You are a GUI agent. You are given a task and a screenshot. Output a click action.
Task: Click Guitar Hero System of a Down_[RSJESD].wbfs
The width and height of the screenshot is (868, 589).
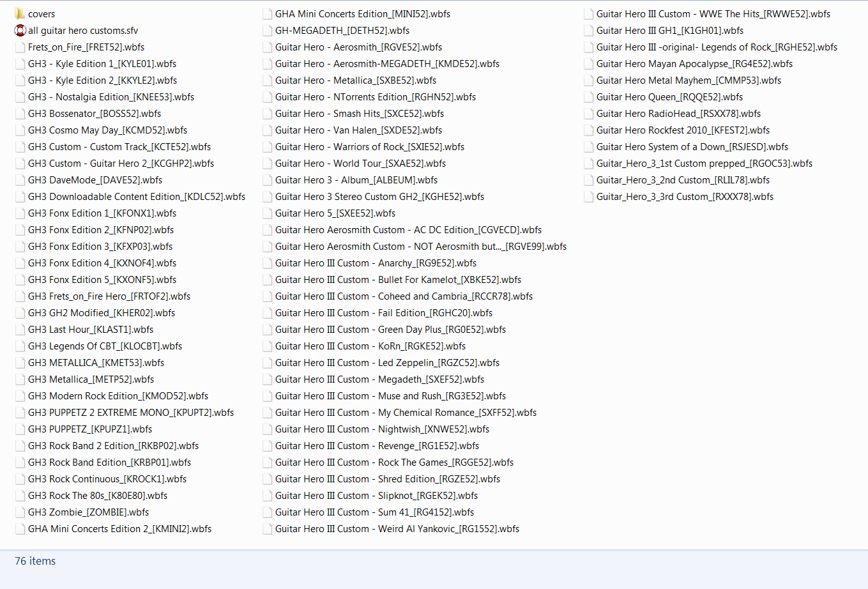[692, 146]
